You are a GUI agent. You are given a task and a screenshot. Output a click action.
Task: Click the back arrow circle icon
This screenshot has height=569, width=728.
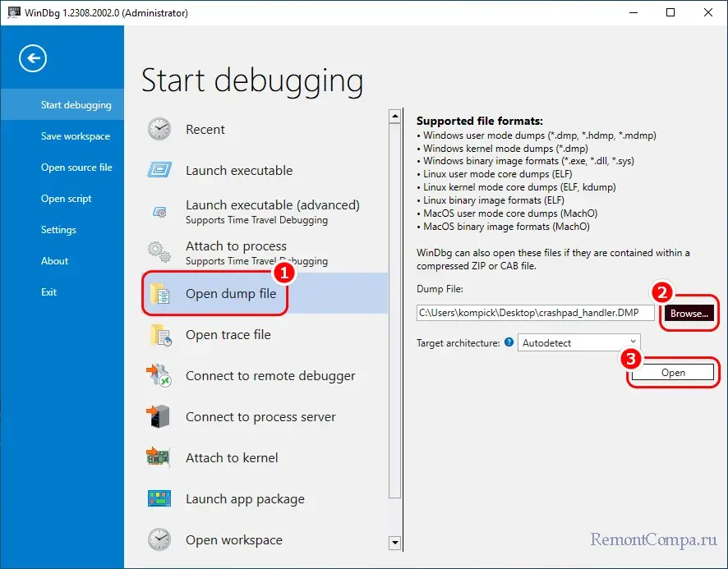tap(33, 58)
